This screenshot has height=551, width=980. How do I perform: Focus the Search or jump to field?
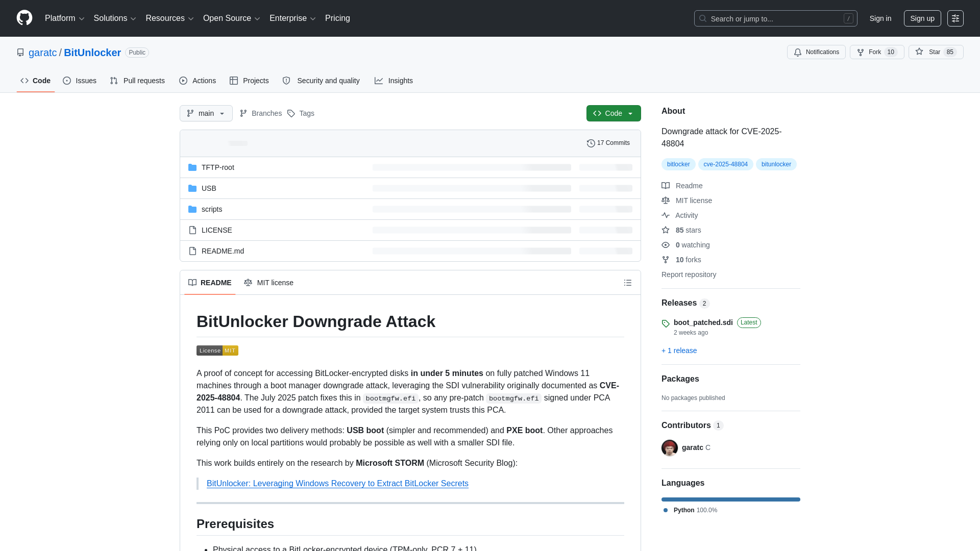click(x=775, y=18)
